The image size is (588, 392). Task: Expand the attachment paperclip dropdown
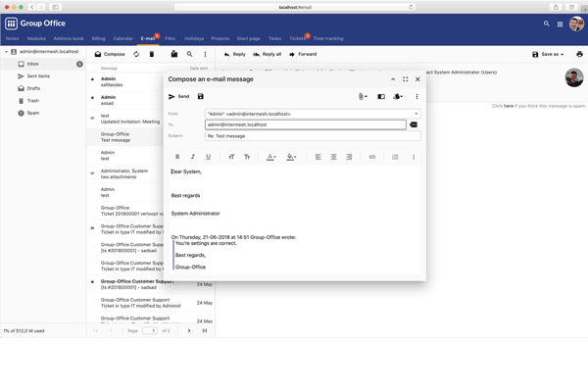coord(363,97)
